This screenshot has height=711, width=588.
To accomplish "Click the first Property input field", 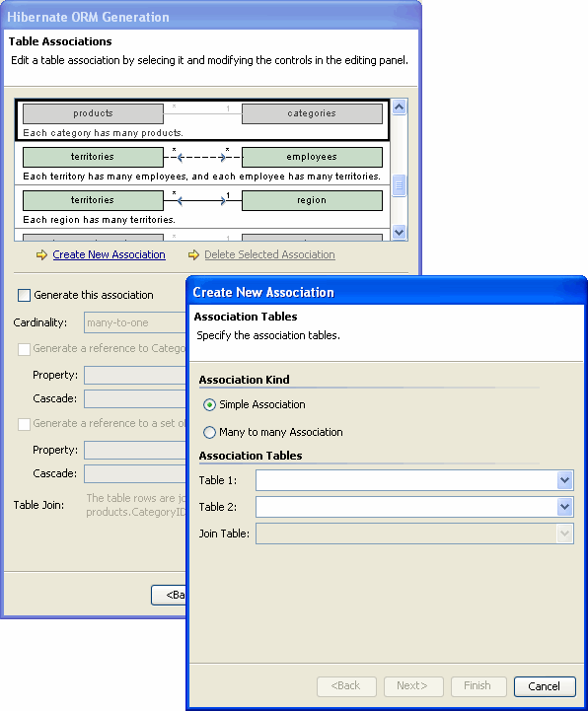I will (x=135, y=376).
